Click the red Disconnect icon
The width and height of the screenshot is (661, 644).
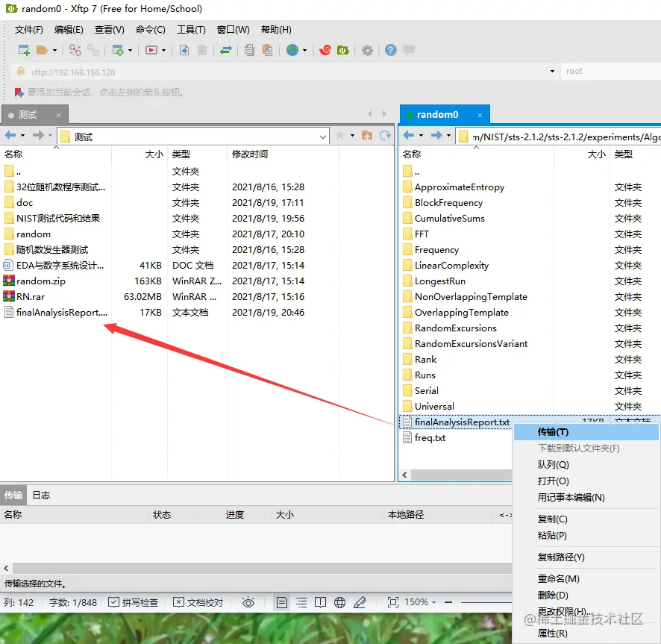tap(75, 50)
